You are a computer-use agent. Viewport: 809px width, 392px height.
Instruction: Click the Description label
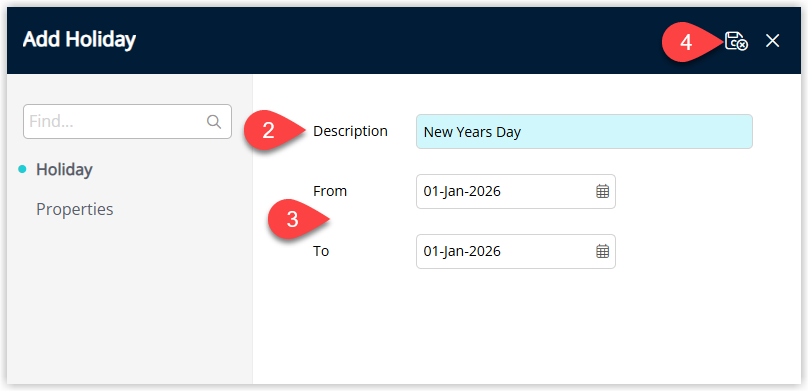[x=350, y=131]
